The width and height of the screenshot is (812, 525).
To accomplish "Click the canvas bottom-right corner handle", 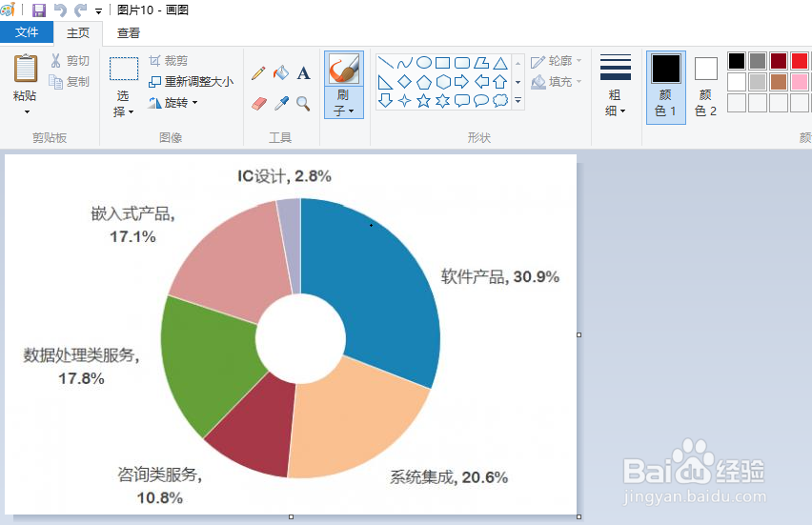I will point(579,516).
